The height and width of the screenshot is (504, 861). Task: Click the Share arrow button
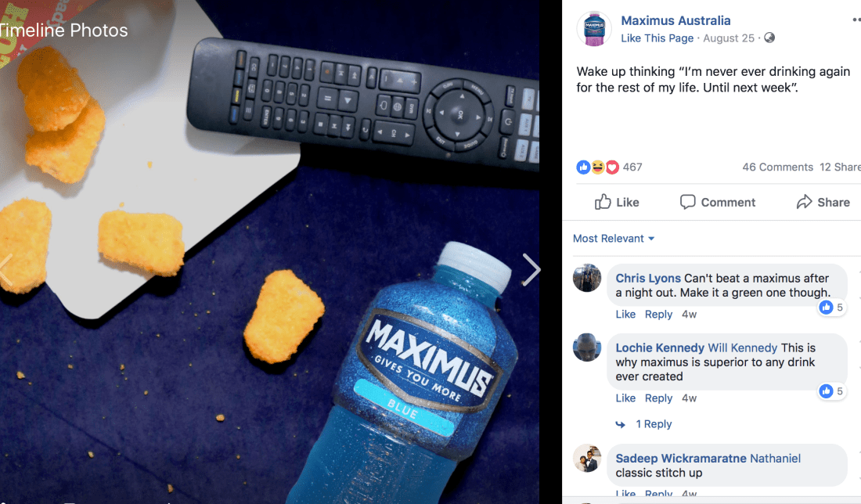[x=823, y=202]
